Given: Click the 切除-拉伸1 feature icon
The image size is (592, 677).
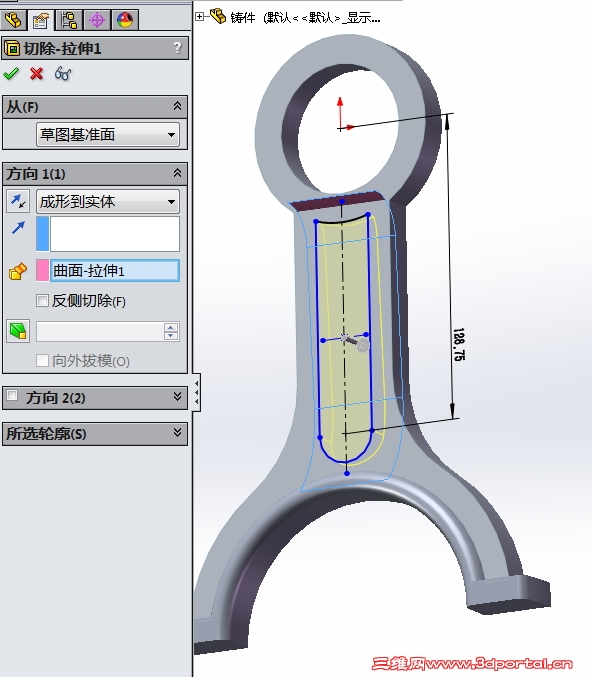Looking at the screenshot, I should point(12,48).
